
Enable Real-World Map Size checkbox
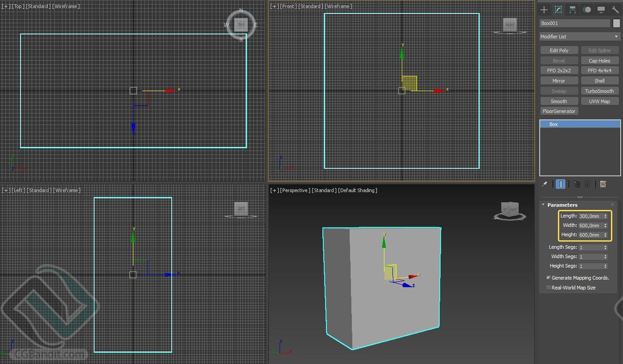point(548,287)
